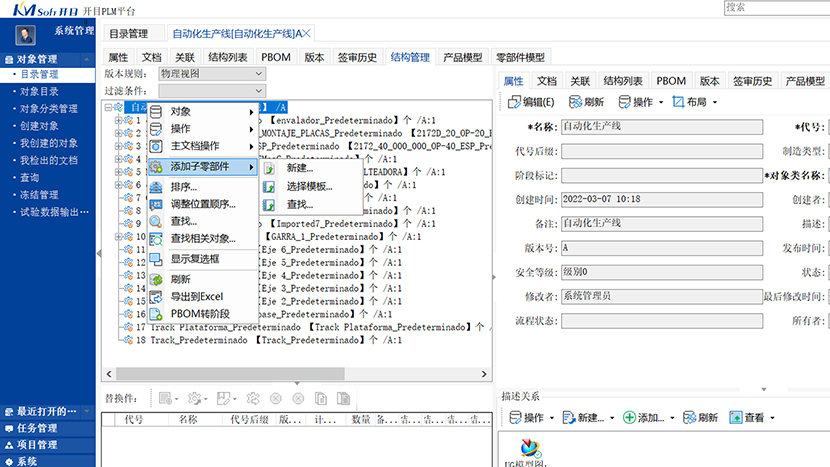Collapse the root 自动化生产线 tree node
This screenshot has height=467, width=830.
click(x=109, y=108)
